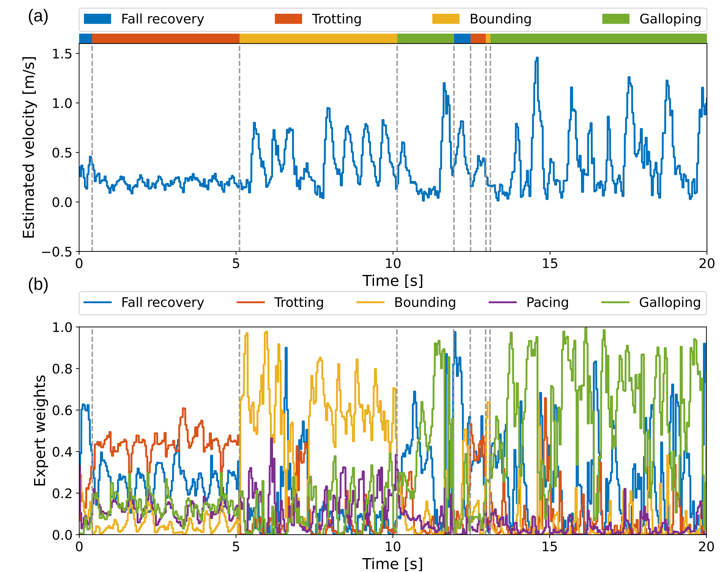Click the blue Fall recovery legend line in panel (b)

97,302
